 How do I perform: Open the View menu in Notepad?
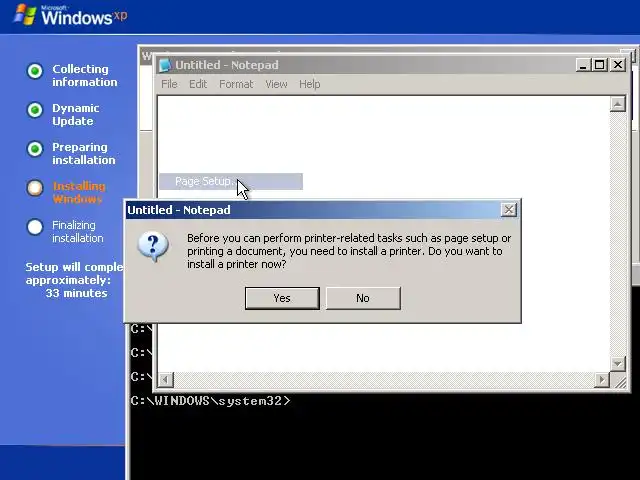point(276,84)
